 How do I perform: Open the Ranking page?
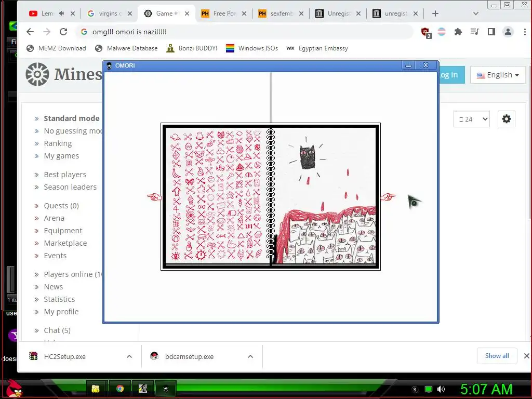coord(58,143)
